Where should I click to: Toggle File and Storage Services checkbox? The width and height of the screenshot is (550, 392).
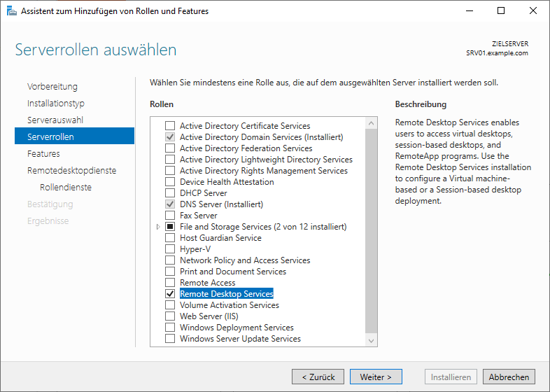[x=170, y=226]
